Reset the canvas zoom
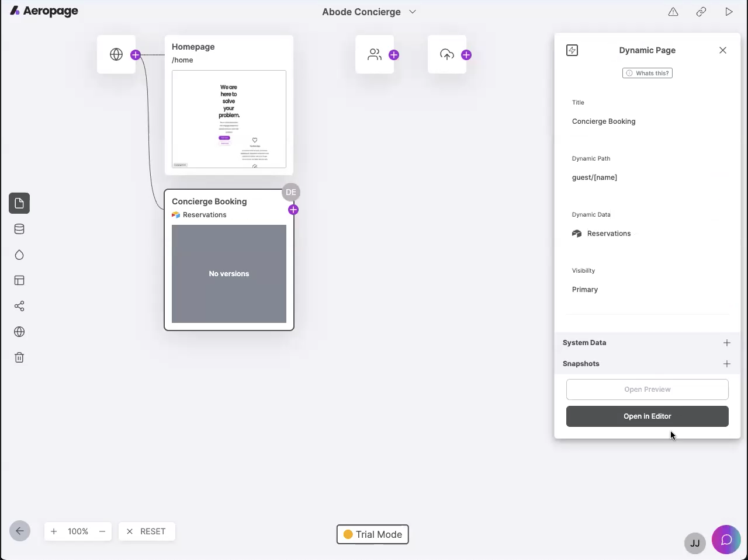Screen dimensions: 748x560 point(147,531)
